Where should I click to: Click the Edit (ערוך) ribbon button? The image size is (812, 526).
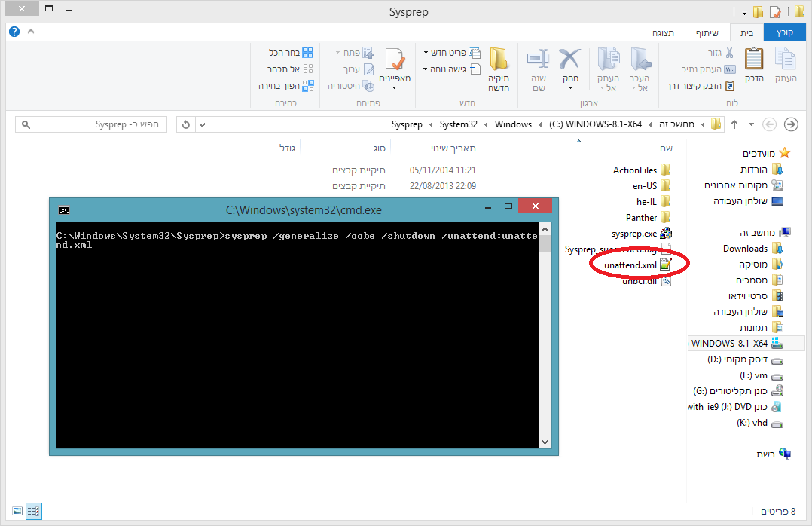[x=359, y=69]
